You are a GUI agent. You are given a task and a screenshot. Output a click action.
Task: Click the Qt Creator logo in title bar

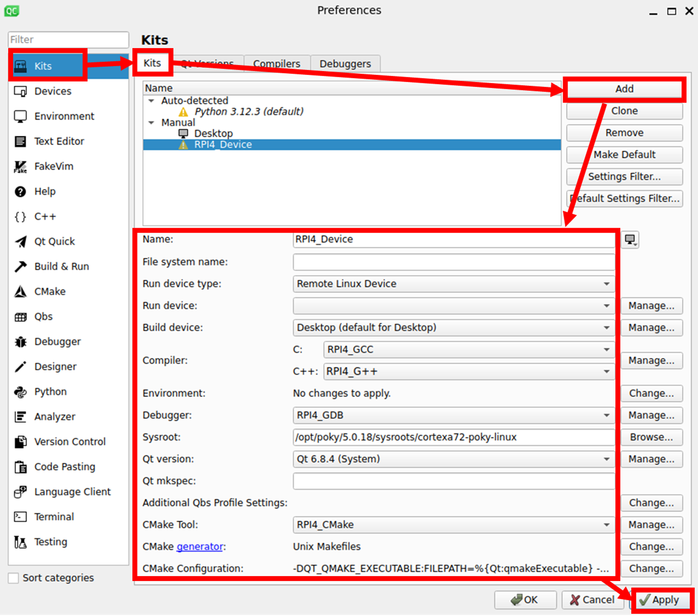click(x=12, y=10)
